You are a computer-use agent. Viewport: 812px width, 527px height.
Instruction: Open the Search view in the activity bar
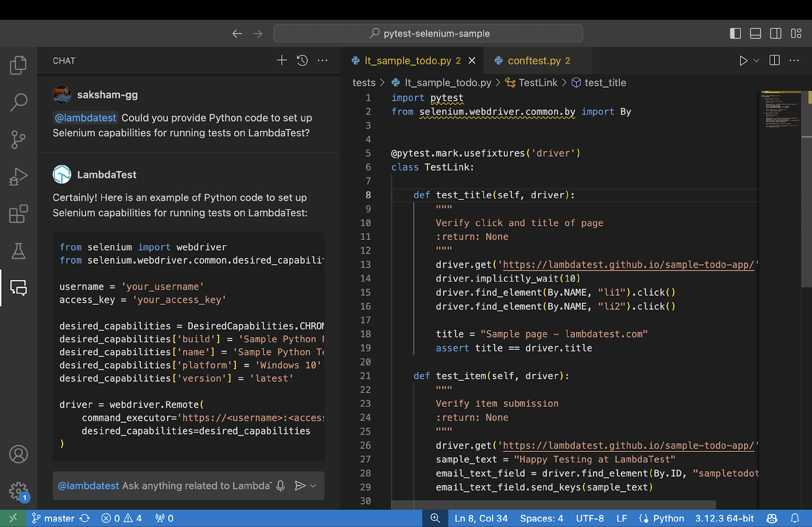(18, 102)
